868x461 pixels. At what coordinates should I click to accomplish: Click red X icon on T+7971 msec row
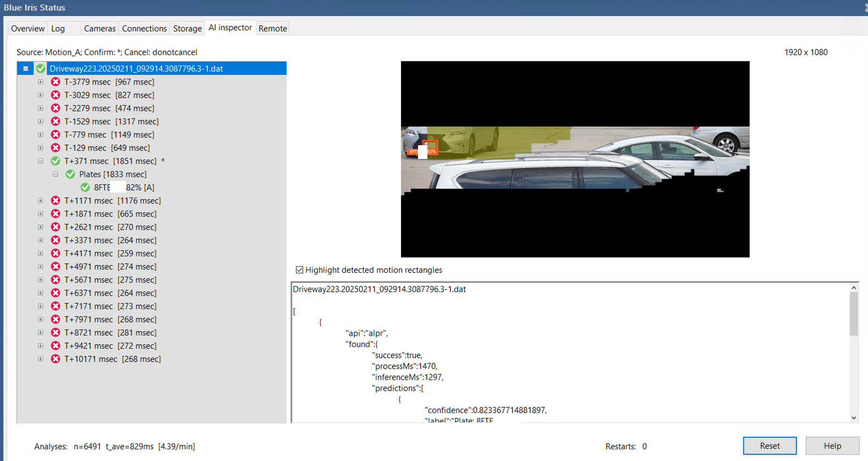56,320
